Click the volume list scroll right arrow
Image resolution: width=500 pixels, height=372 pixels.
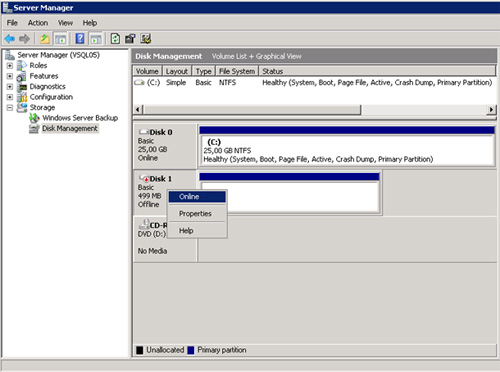pos(491,109)
